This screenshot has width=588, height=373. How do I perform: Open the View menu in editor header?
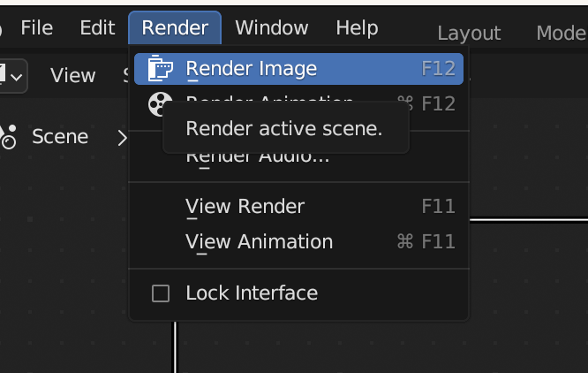(x=72, y=75)
